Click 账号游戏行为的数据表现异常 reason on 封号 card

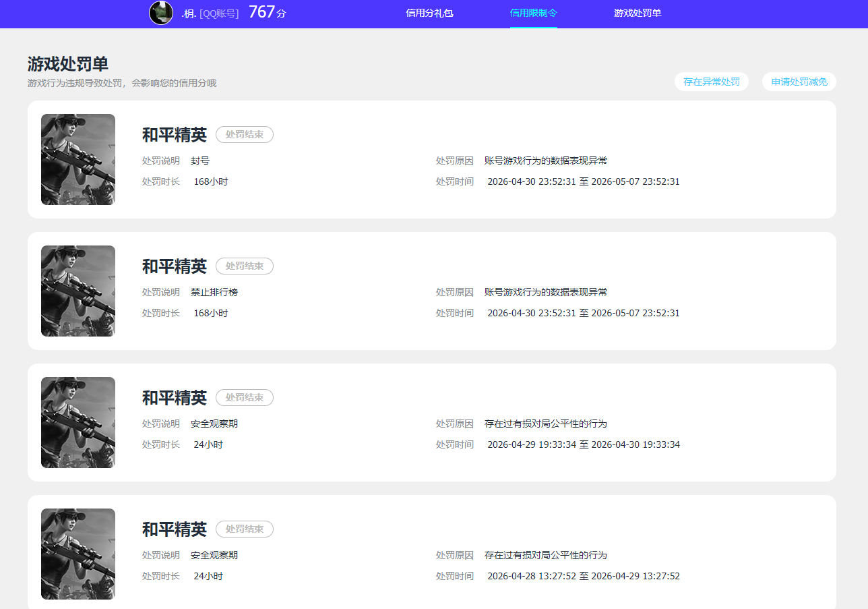pyautogui.click(x=546, y=161)
